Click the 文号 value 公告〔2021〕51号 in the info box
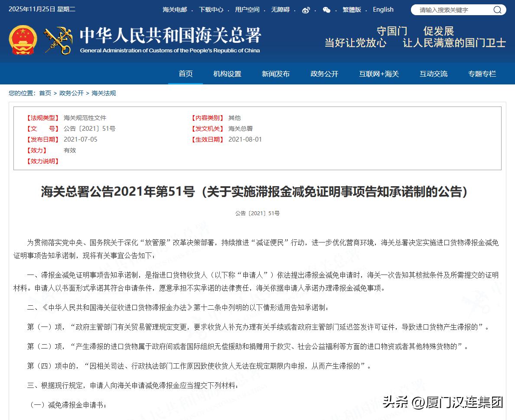Image resolution: width=515 pixels, height=420 pixels. pos(89,129)
